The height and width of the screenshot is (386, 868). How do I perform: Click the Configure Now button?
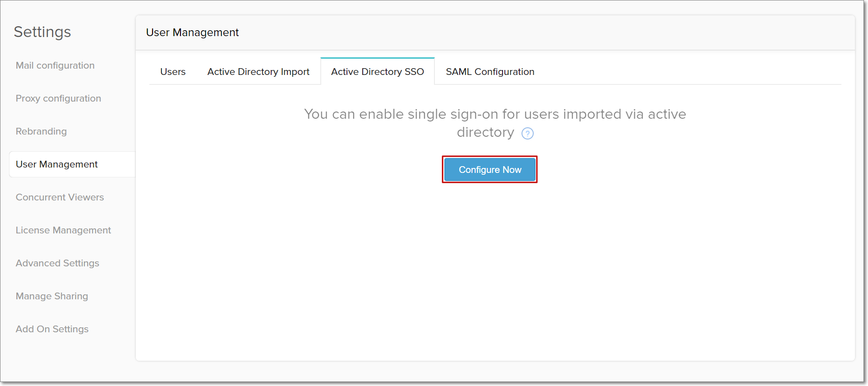[x=490, y=170]
